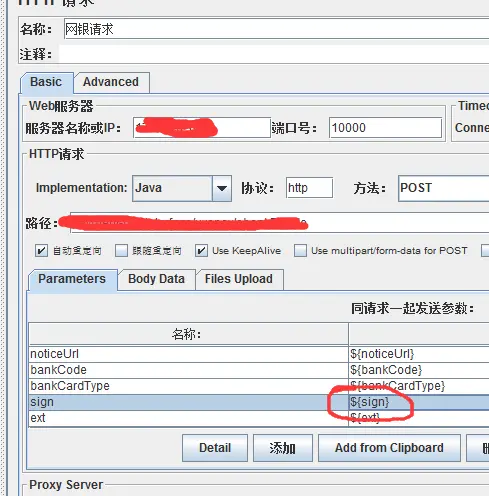Click the ${noticeUrl} value cell

(419, 354)
